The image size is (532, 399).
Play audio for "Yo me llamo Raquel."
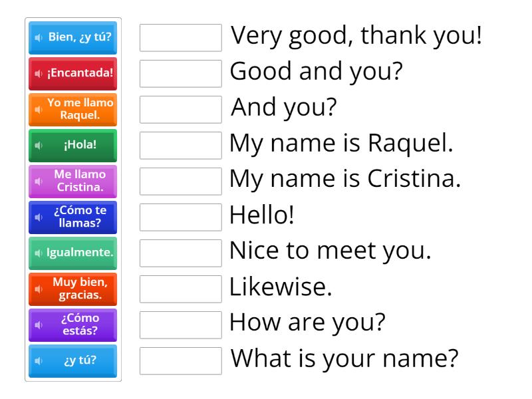(39, 110)
